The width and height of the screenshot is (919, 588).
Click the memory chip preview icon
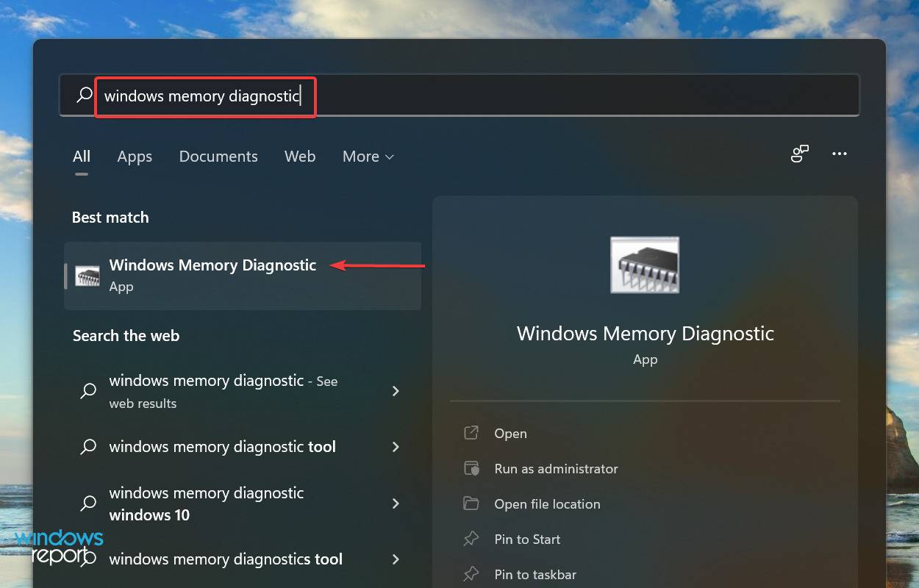[645, 265]
